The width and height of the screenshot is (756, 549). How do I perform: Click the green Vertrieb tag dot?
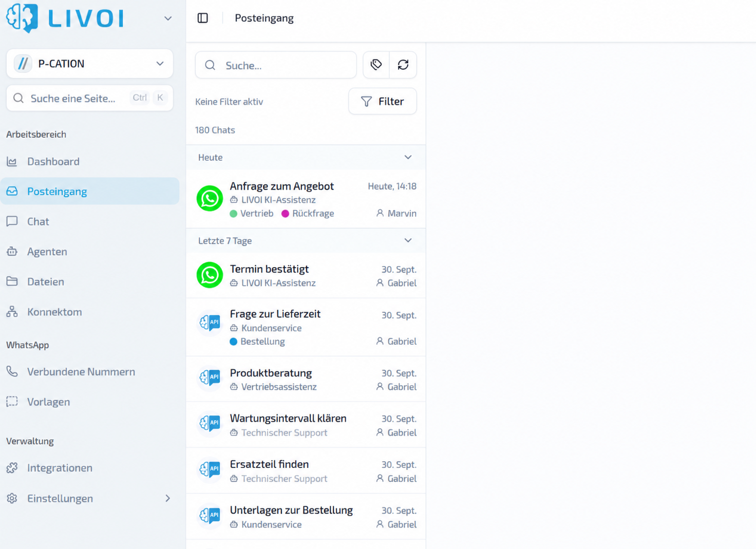(x=233, y=214)
